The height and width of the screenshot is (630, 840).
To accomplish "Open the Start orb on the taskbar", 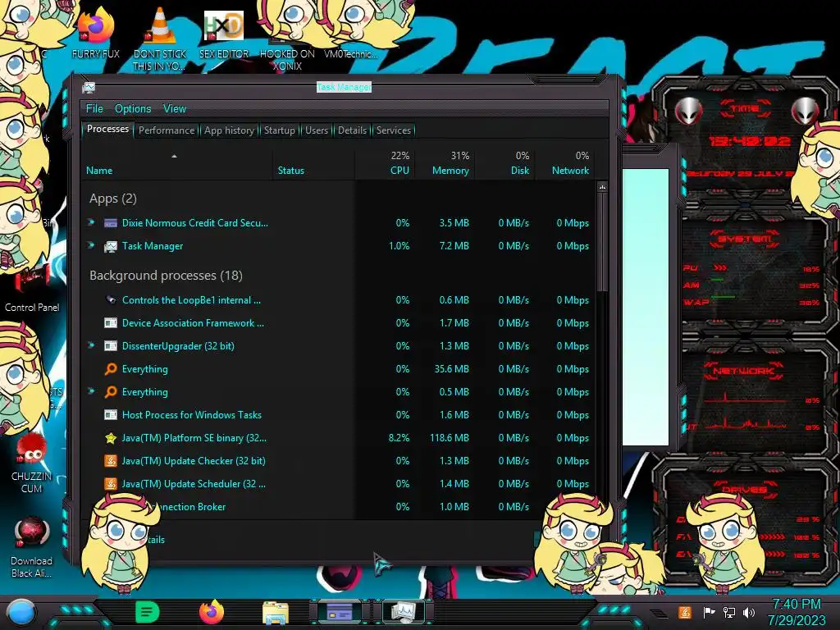I will tap(21, 614).
